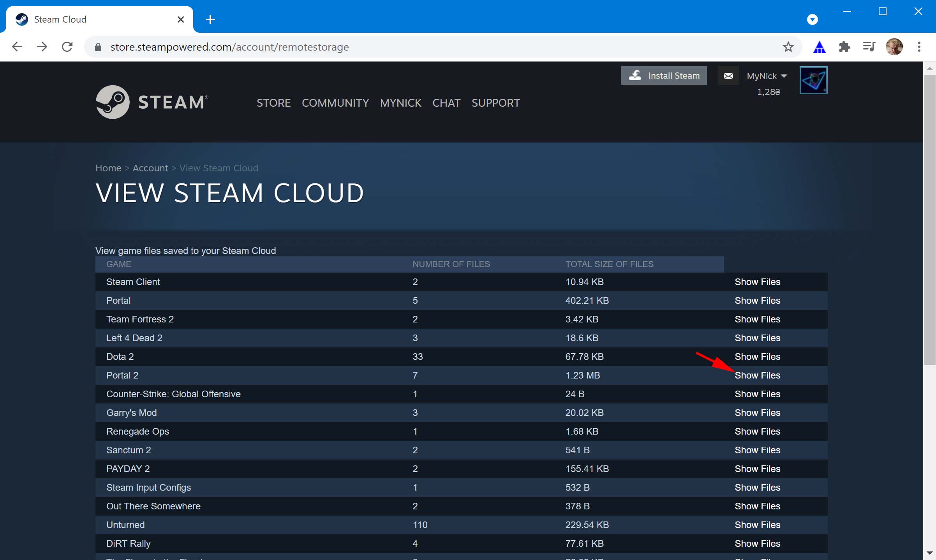Click the CHAT navigation item
The width and height of the screenshot is (936, 560).
[x=446, y=103]
